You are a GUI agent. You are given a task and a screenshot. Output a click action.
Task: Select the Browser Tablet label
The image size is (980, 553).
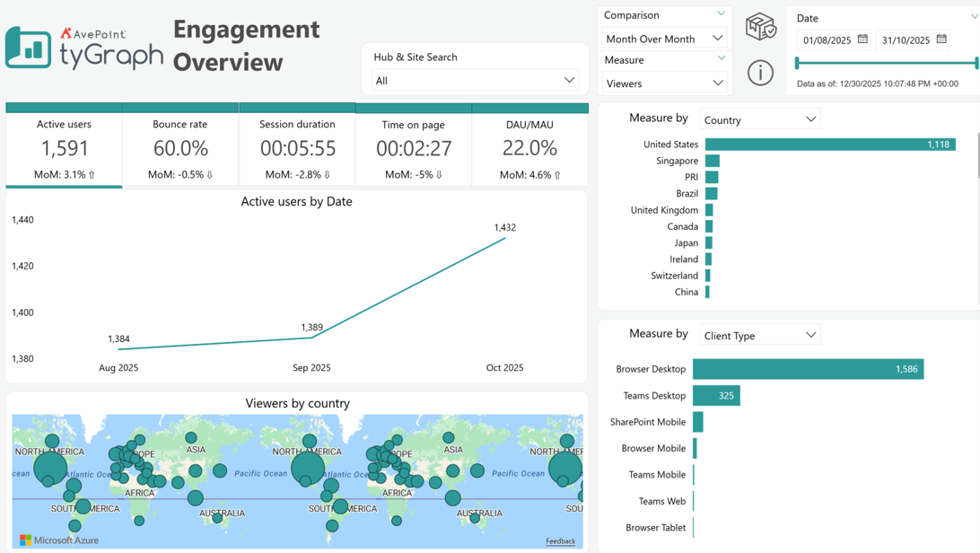pos(656,527)
